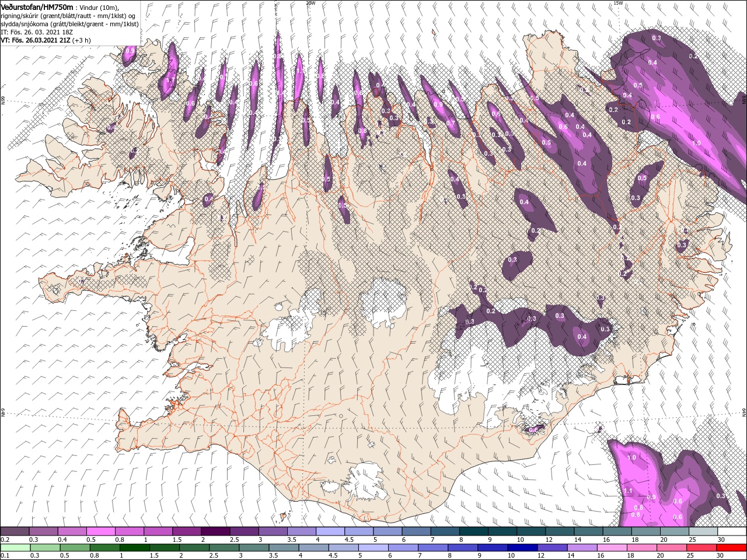Click the '0.1' number label under the lower legend
The width and height of the screenshot is (747, 560).
point(4,556)
